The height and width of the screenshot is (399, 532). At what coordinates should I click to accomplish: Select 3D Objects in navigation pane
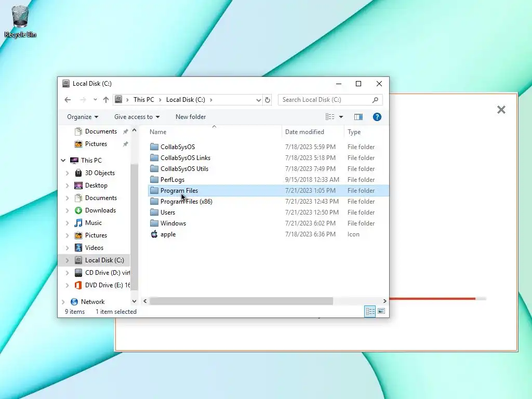point(100,173)
